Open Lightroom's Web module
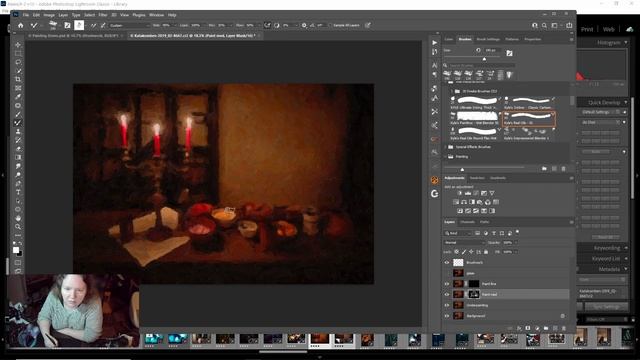 (609, 29)
